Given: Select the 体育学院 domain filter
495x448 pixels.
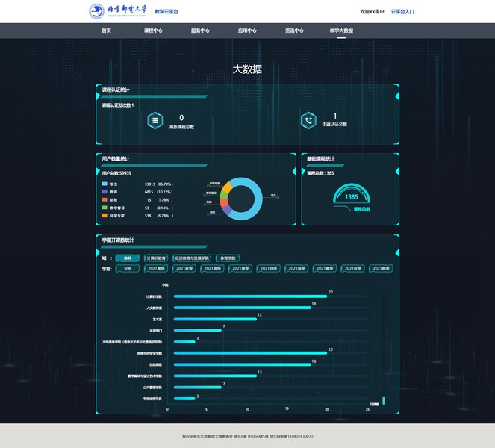Looking at the screenshot, I should pos(228,258).
